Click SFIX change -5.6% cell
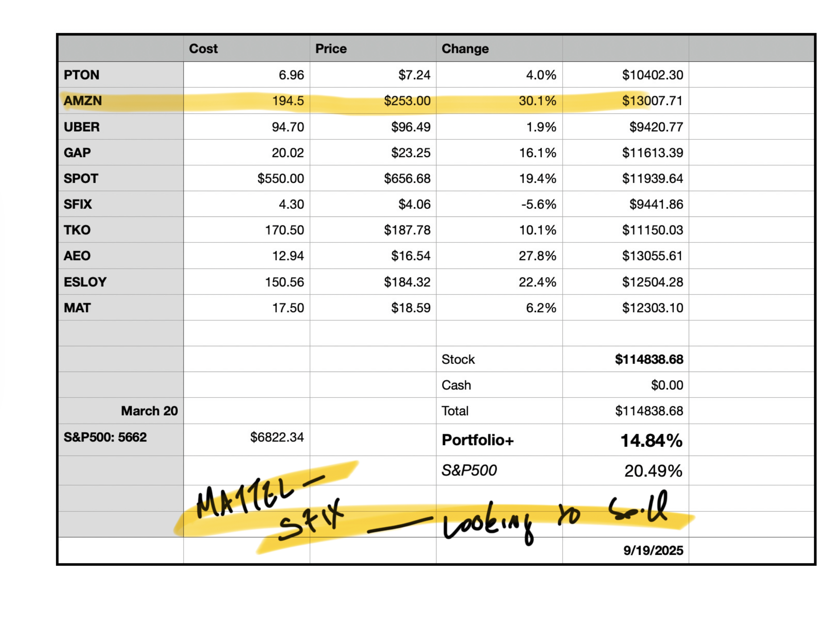 click(538, 204)
